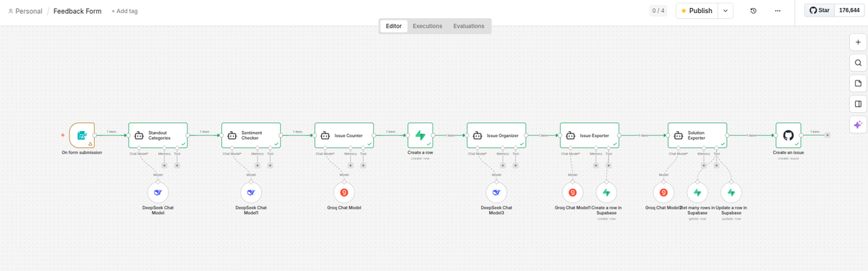
Task: Expand the Publish dropdown arrow
Action: coord(726,11)
